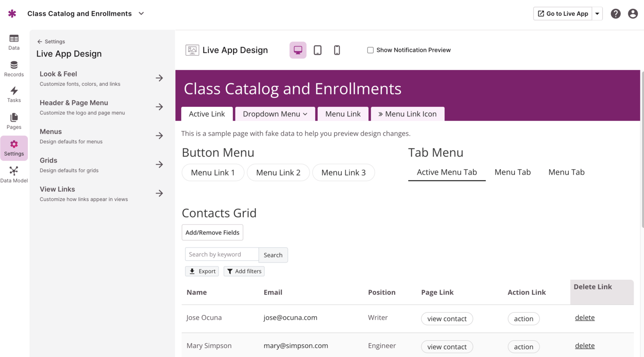
Task: Expand the Dropdown Menu in preview
Action: click(275, 114)
